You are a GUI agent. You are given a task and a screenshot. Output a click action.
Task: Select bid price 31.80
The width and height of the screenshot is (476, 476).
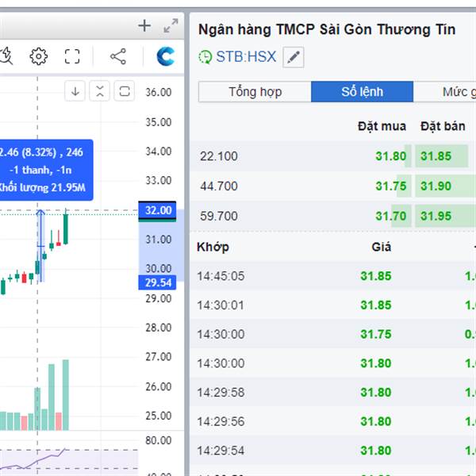(x=390, y=156)
